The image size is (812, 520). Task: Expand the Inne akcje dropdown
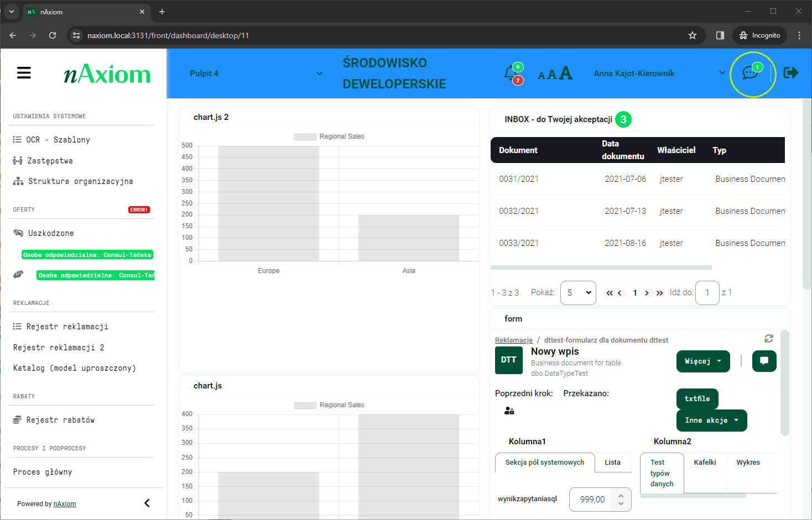coord(711,421)
